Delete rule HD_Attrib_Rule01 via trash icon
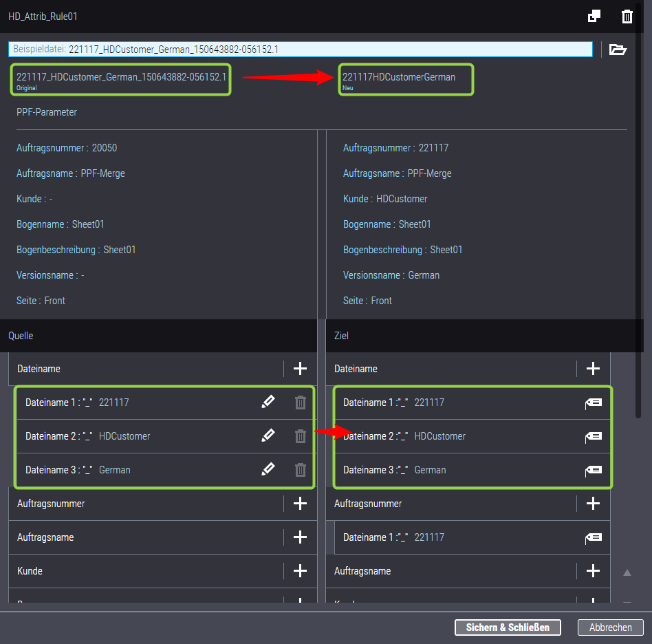 pyautogui.click(x=627, y=17)
